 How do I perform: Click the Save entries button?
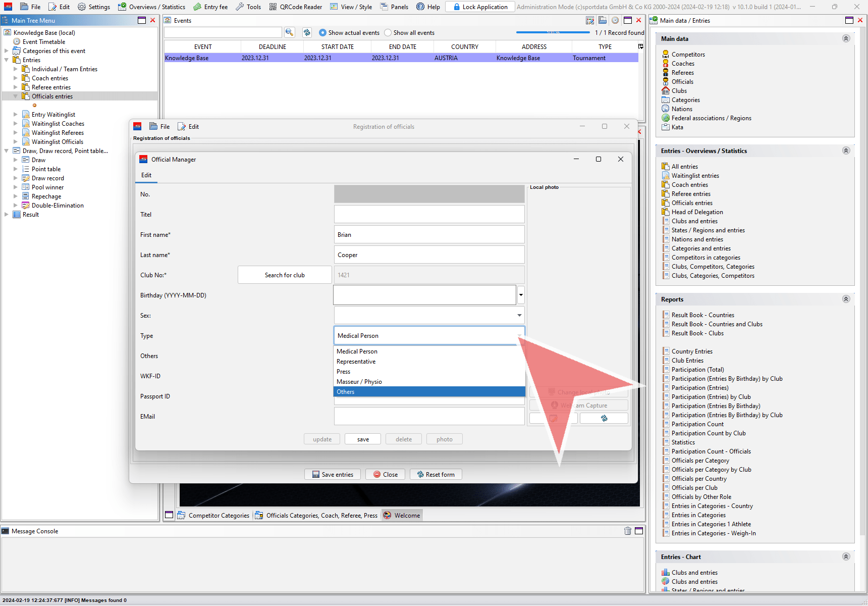pos(332,474)
